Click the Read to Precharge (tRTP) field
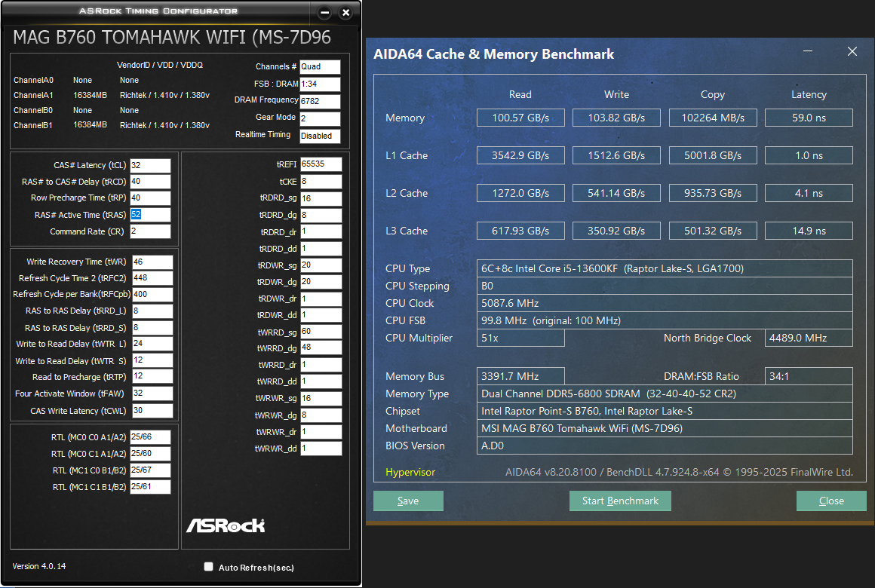Viewport: 875px width, 588px height. [152, 377]
